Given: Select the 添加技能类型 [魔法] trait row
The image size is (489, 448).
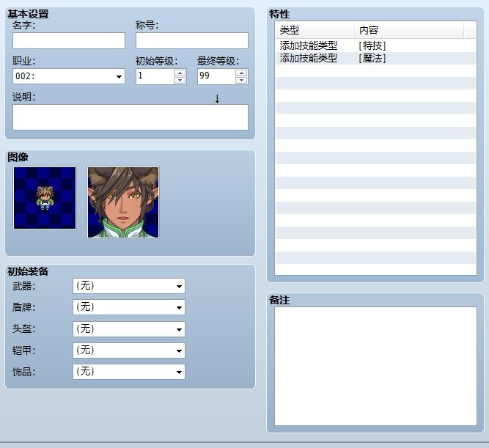Looking at the screenshot, I should click(x=375, y=59).
